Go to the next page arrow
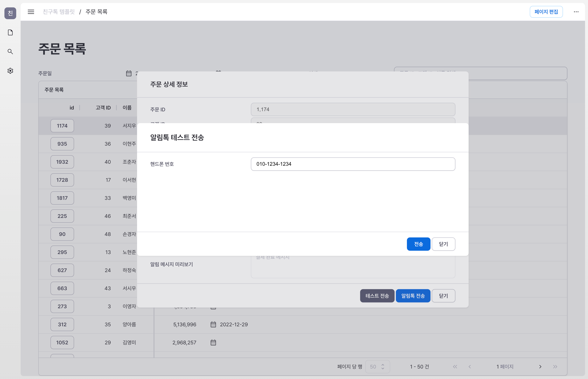This screenshot has width=588, height=379. coord(540,367)
